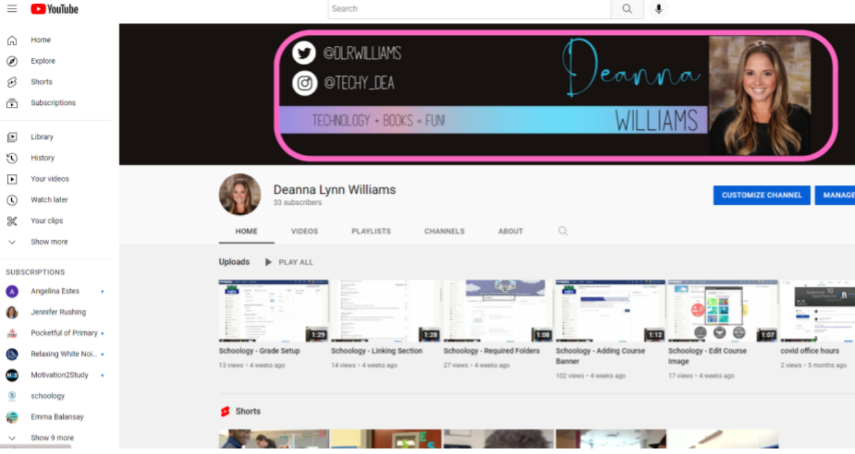Click Relaxing White Noise channel avatar

pos(12,354)
